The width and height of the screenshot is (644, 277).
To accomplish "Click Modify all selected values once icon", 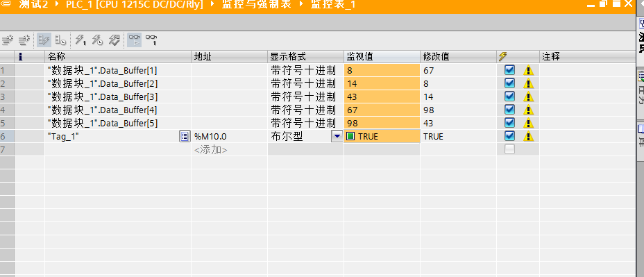I will tap(80, 40).
